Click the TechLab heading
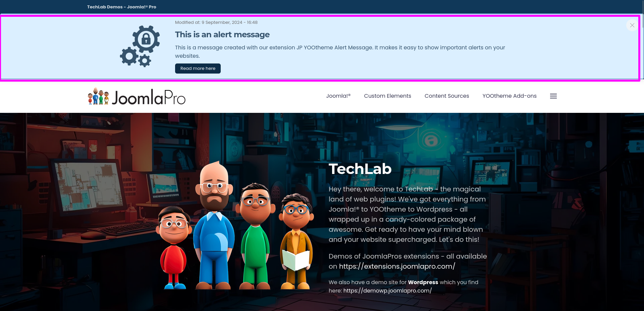644x311 pixels. point(360,169)
